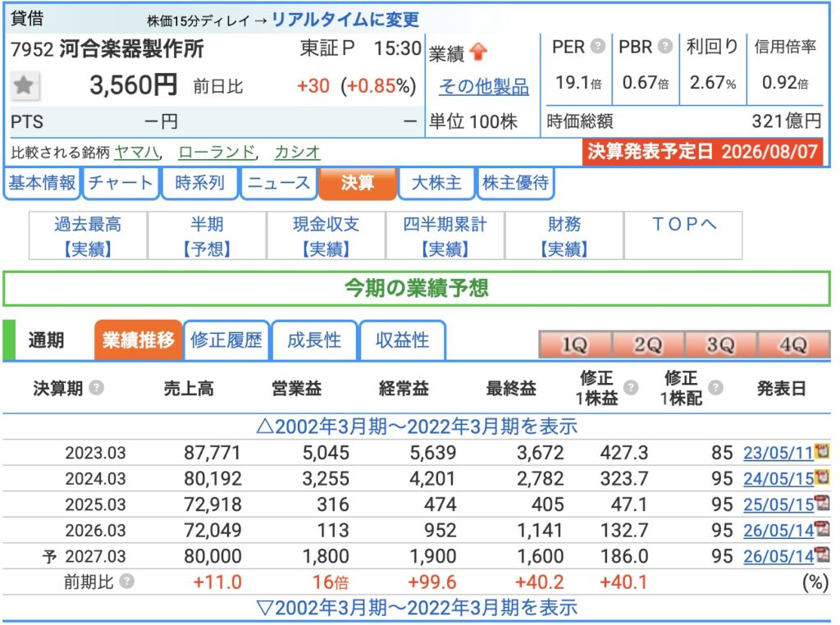This screenshot has width=840, height=625.
Task: Open PDF icon in 2026.03 row
Action: pyautogui.click(x=822, y=528)
